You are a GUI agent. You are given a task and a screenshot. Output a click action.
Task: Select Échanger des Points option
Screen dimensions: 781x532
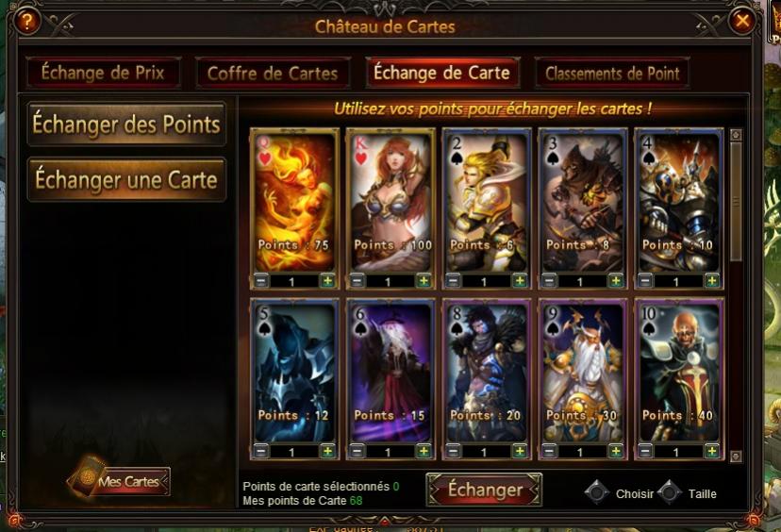pos(126,124)
